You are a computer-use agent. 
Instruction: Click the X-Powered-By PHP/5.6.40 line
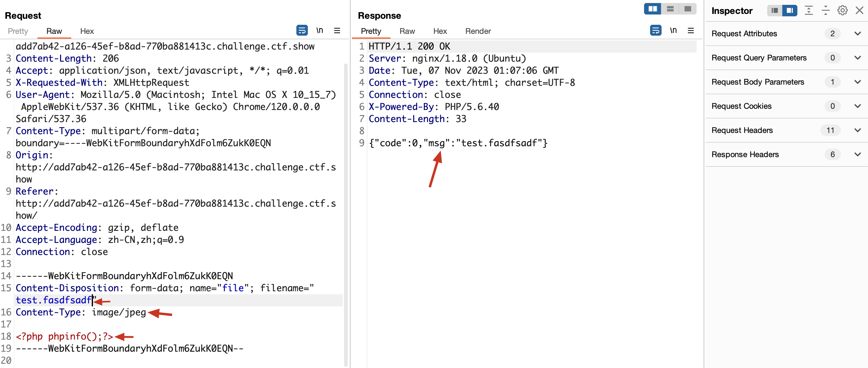click(x=434, y=107)
